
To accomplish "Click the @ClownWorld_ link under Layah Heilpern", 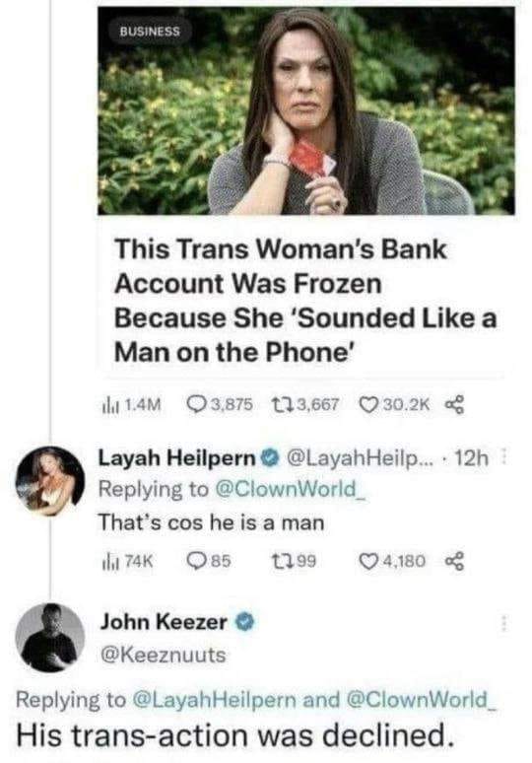I will [x=291, y=489].
